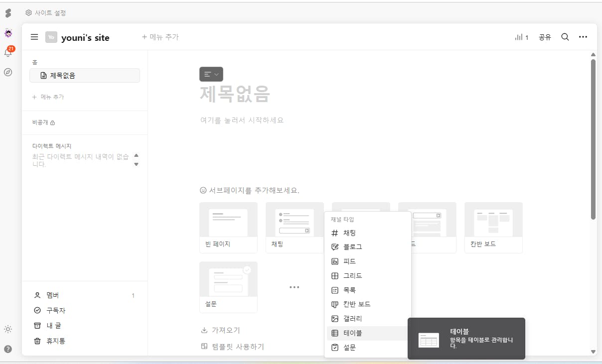Click the lock icon next to 비공개
This screenshot has width=602, height=364.
(52, 122)
